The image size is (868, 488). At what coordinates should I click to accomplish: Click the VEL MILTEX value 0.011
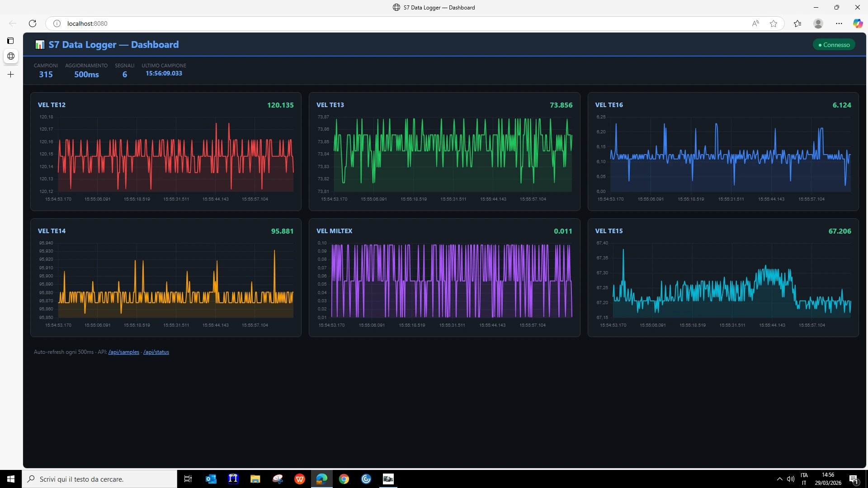pos(563,231)
